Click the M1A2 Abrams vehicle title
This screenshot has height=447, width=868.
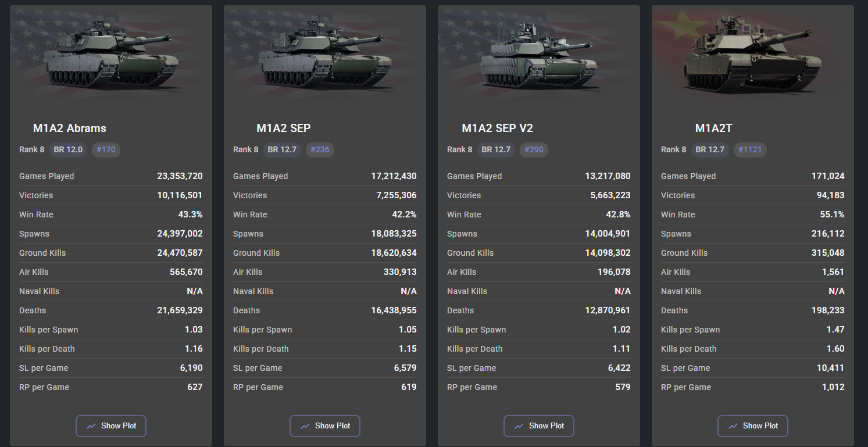point(70,128)
